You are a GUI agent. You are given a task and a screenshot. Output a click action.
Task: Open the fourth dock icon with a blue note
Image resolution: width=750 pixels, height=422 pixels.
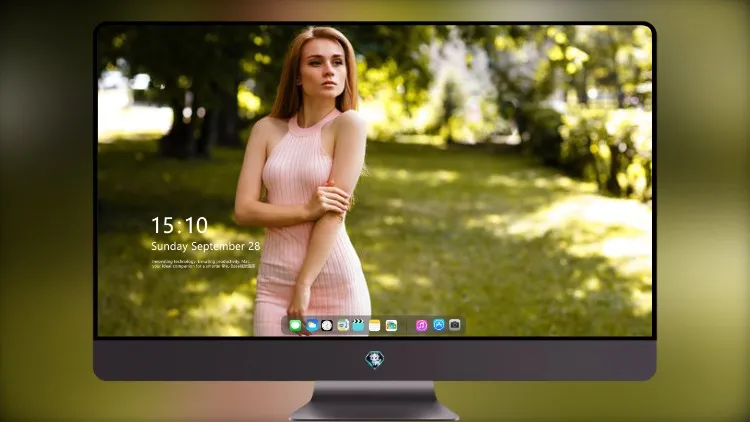(x=343, y=326)
